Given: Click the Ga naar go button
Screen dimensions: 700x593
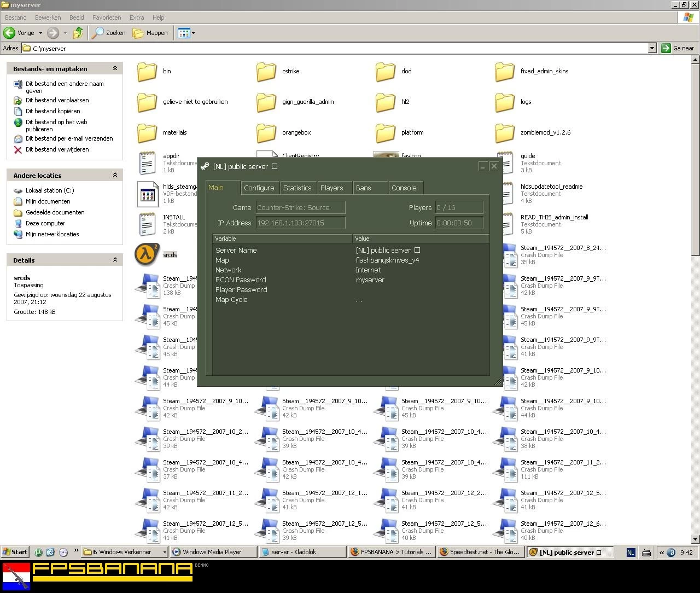Looking at the screenshot, I should 678,48.
